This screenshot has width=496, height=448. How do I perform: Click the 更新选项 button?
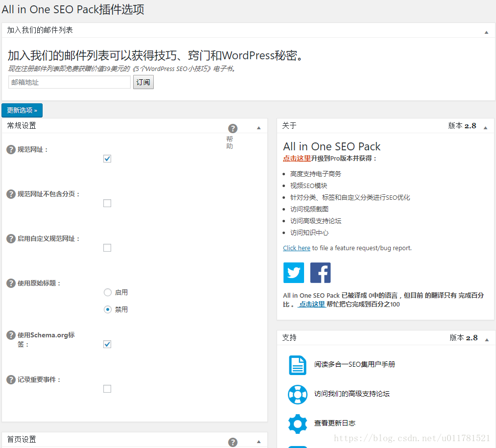[x=22, y=111]
